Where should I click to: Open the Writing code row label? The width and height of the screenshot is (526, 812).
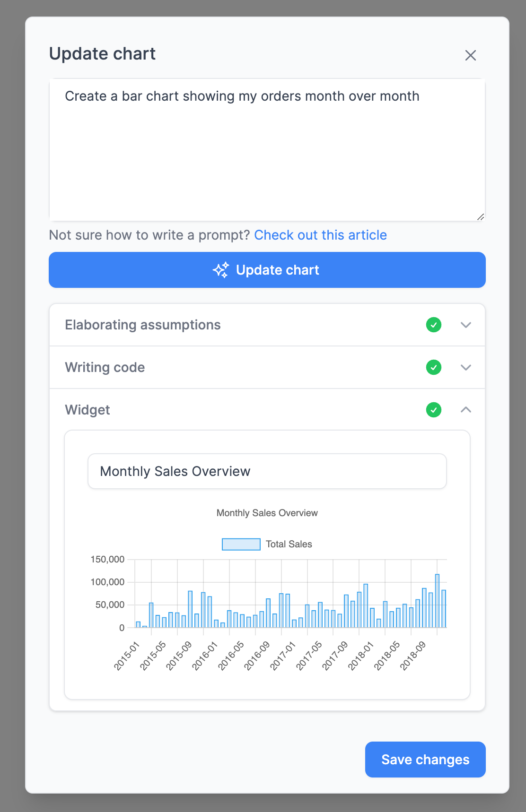pos(105,368)
